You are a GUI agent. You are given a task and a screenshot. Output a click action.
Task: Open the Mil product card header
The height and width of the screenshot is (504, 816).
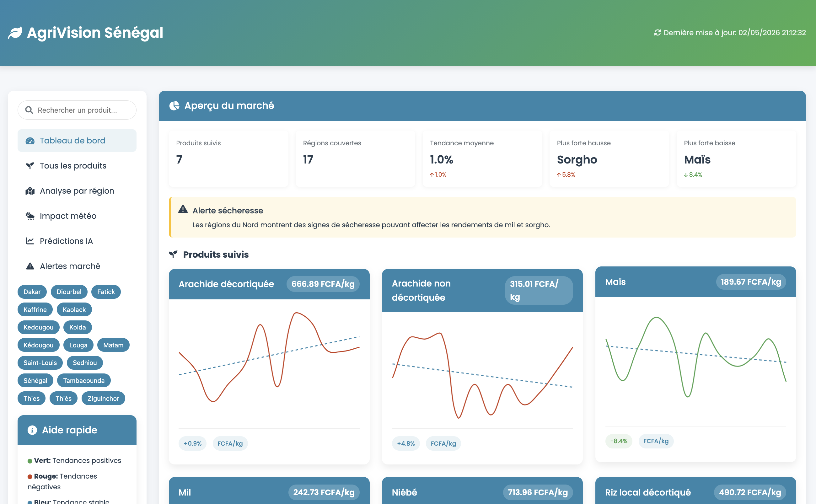tap(269, 491)
